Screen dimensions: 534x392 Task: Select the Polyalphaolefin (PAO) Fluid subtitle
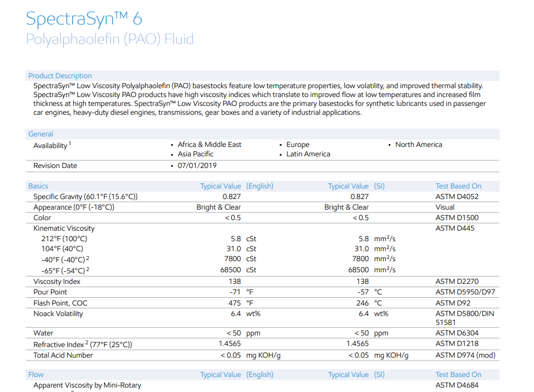tap(110, 39)
